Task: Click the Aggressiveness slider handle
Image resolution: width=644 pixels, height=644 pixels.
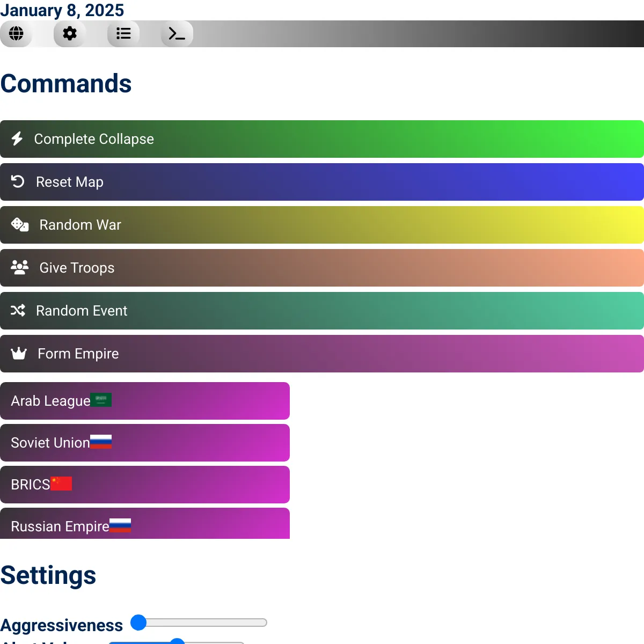Action: point(138,623)
